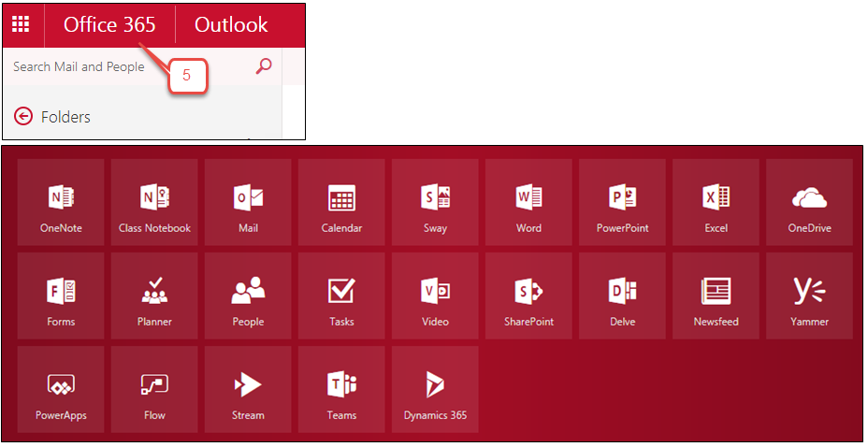Open the Planner app tile

pos(154,296)
